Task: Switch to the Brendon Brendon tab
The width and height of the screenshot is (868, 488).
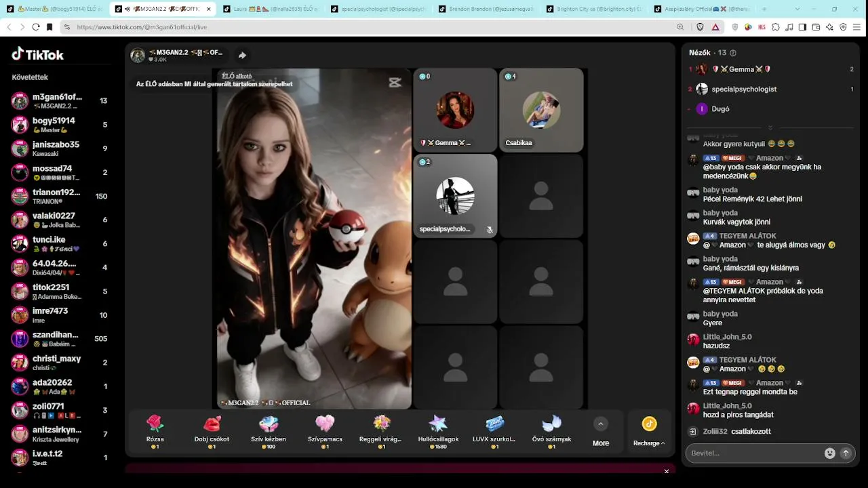Action: coord(486,9)
